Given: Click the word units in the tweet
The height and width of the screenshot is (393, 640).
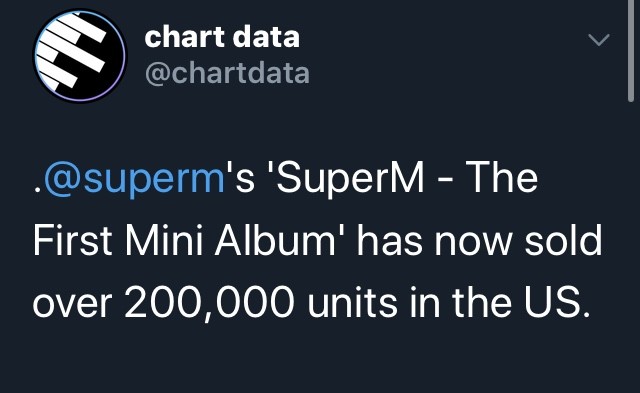Looking at the screenshot, I should (x=353, y=303).
